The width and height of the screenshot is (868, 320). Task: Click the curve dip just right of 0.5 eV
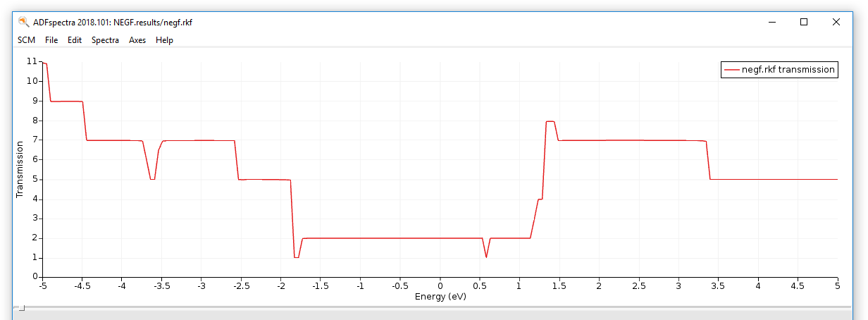[486, 257]
